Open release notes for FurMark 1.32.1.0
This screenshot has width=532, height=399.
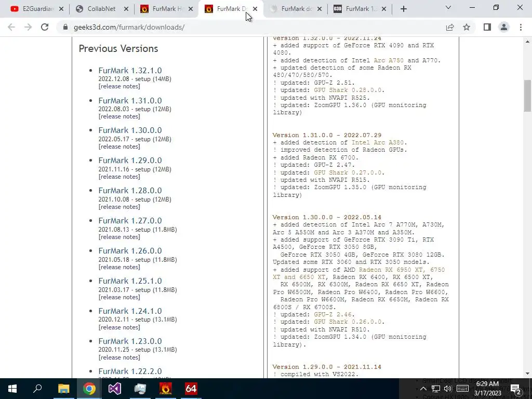click(119, 86)
